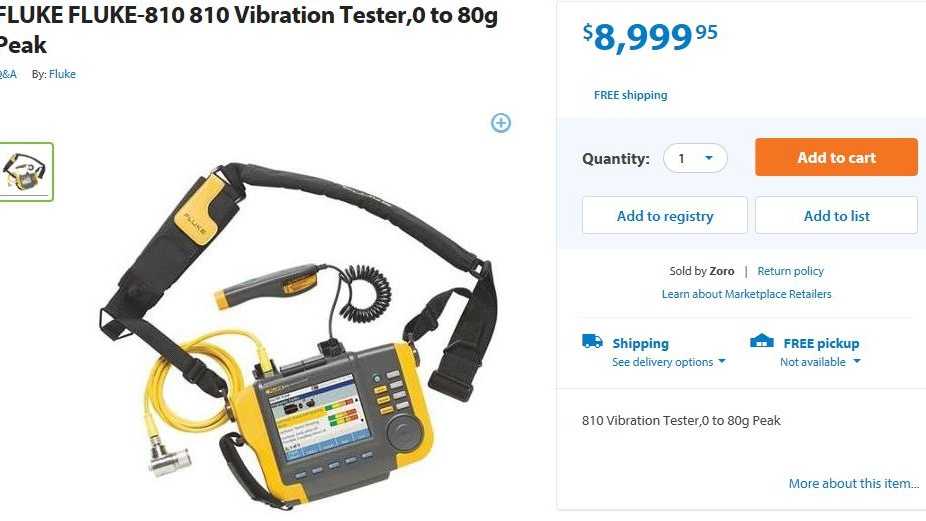Screen dimensions: 926x521
Task: Click the Zoro seller name
Action: pyautogui.click(x=722, y=271)
